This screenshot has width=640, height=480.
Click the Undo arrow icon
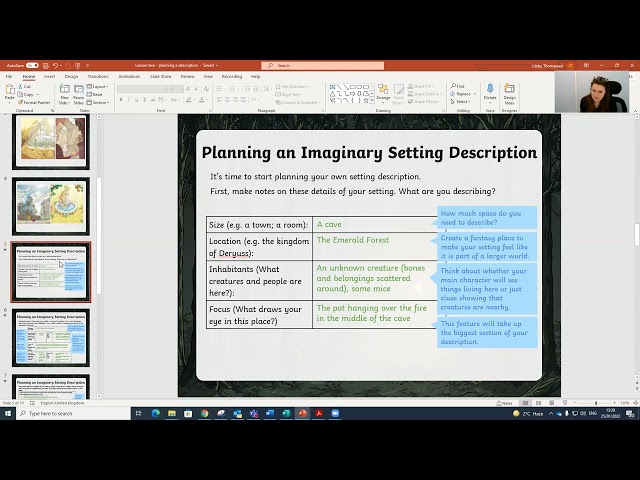pos(55,65)
